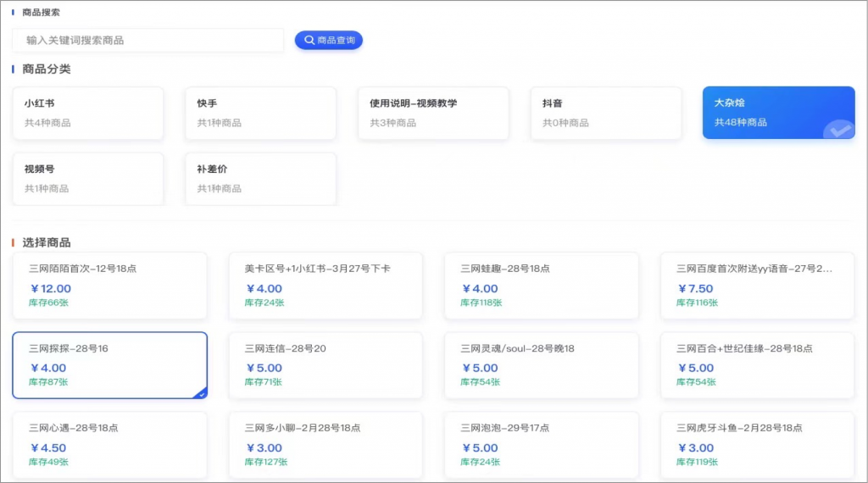Viewport: 868px width, 483px height.
Task: Click the selected 三网探探-28号16 product
Action: point(110,365)
